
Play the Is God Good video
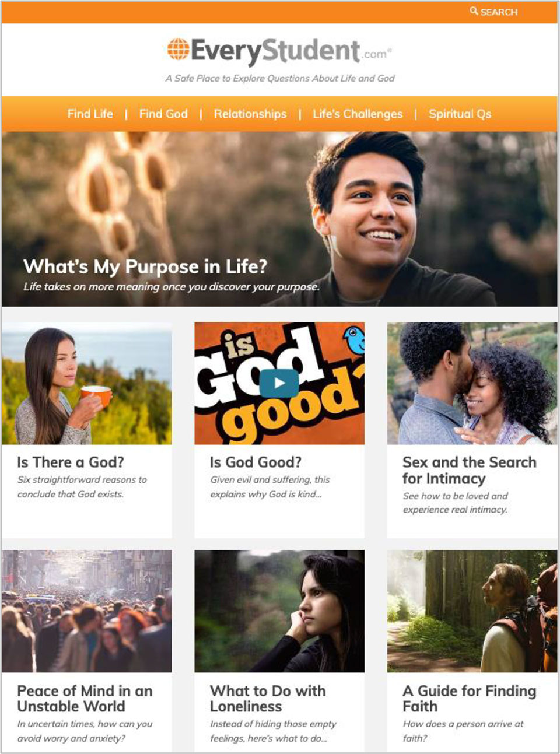coord(279,383)
